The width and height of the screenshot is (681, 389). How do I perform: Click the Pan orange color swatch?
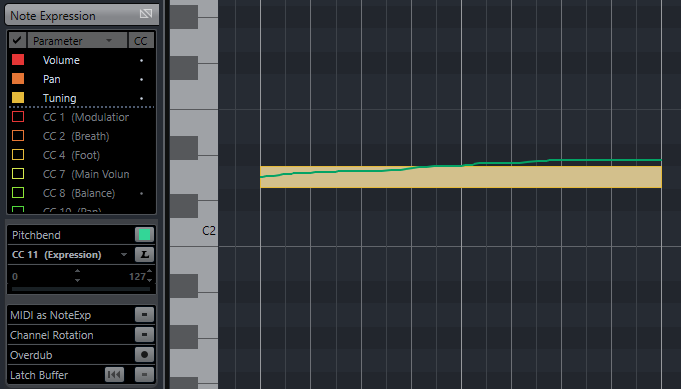pos(18,79)
